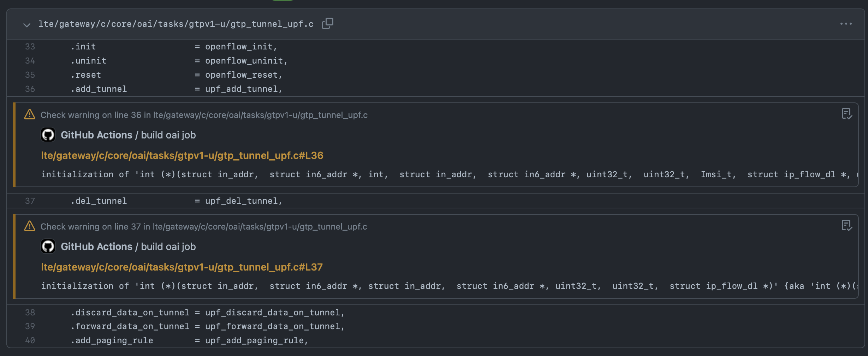Open annotation details icon for line 37 warning

point(847,225)
